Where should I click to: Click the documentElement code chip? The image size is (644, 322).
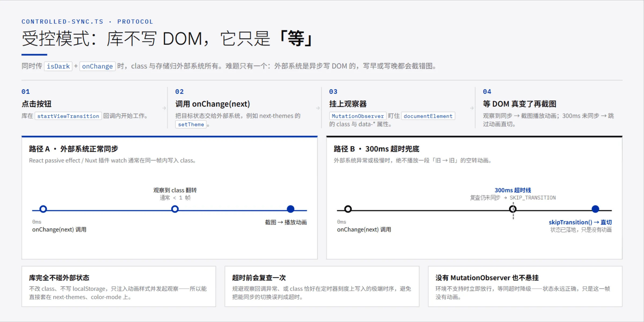coord(428,116)
